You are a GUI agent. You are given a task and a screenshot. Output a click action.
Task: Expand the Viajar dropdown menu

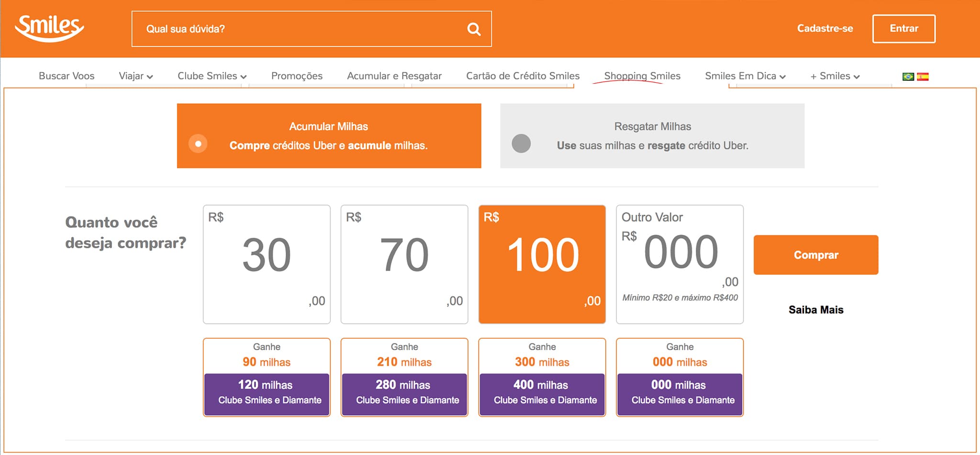(x=136, y=76)
